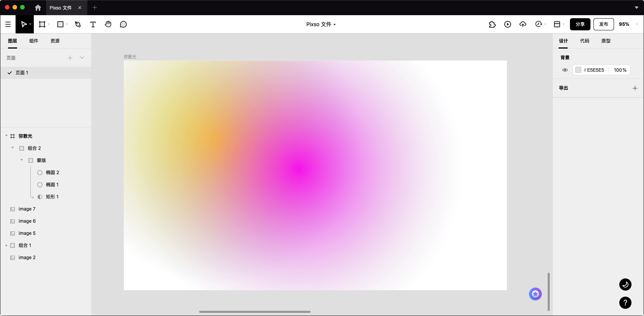Click the horizontal canvas scrollbar

click(255, 312)
